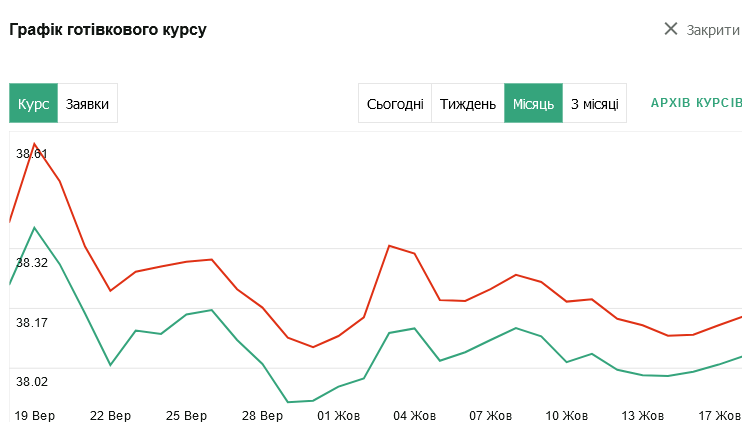Click the 38.61 y-axis label
Image resolution: width=742 pixels, height=422 pixels.
(32, 154)
